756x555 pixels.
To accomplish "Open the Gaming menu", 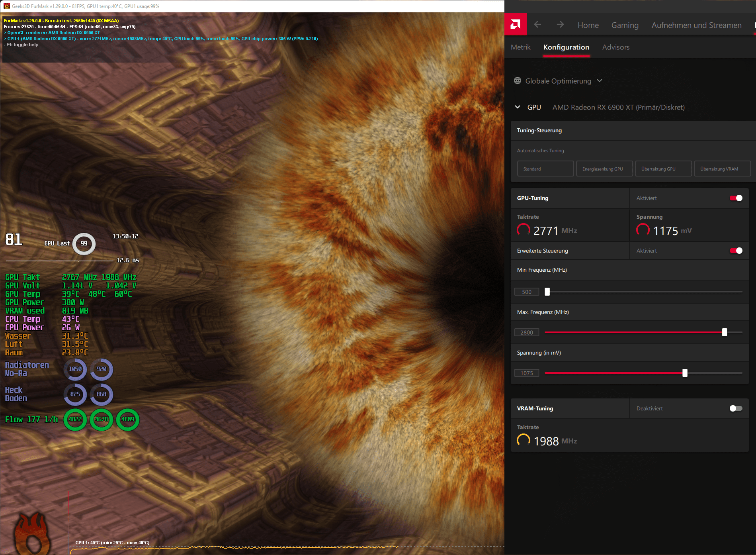I will point(625,25).
